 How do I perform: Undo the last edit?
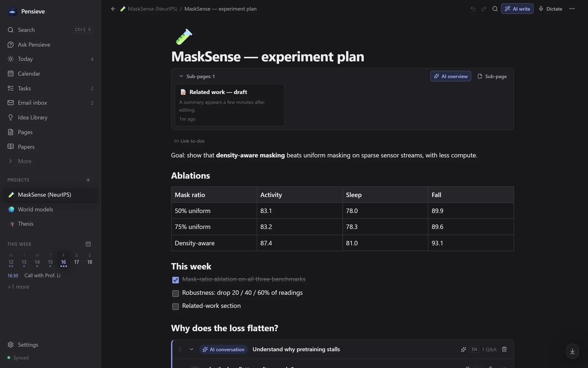(473, 9)
